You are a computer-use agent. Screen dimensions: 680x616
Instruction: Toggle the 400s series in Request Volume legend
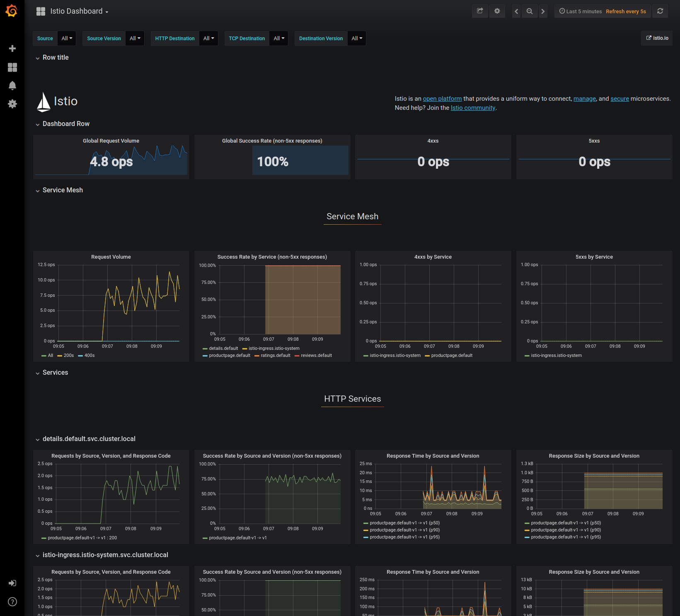(90, 356)
